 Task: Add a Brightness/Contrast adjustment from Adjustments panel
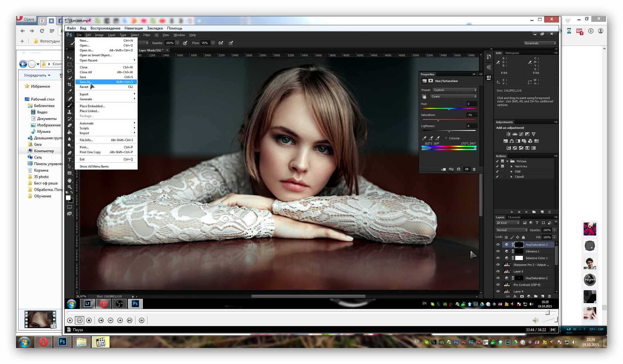point(508,134)
